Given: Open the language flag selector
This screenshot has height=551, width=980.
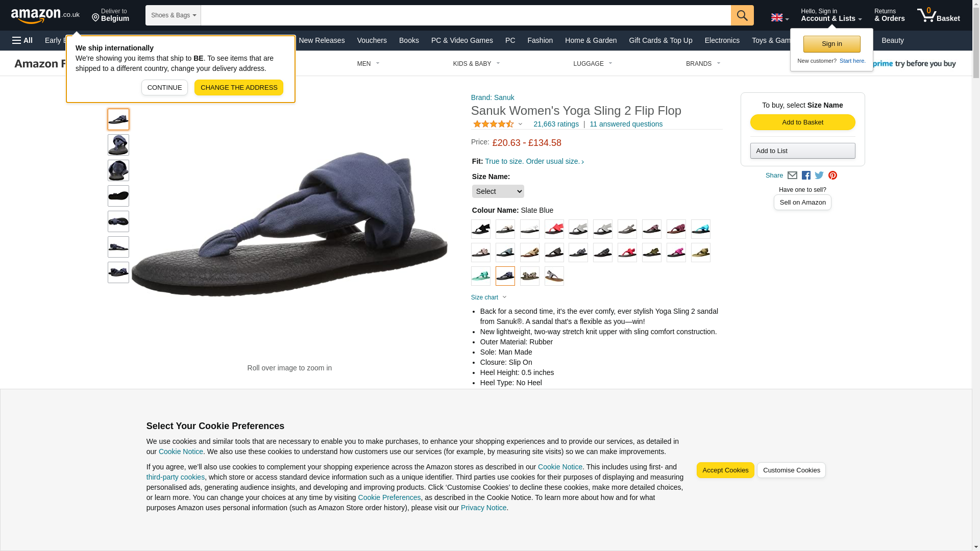Looking at the screenshot, I should point(779,18).
